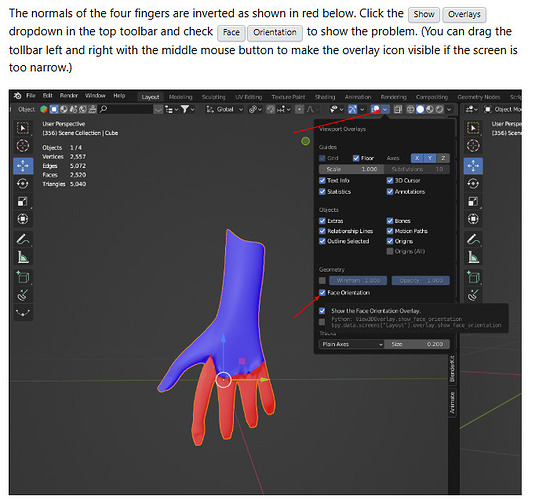539x500 pixels.
Task: Toggle the X axis button
Action: click(x=417, y=158)
